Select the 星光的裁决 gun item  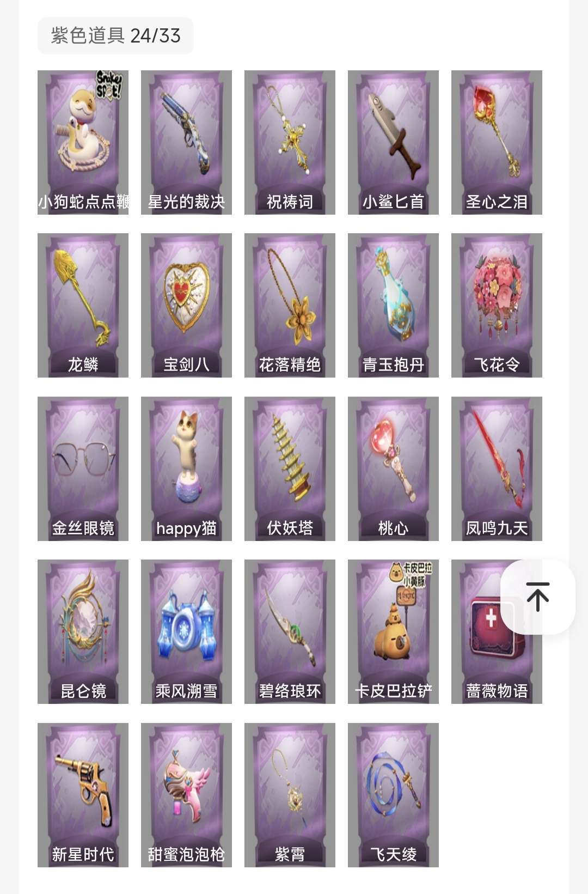(x=186, y=142)
